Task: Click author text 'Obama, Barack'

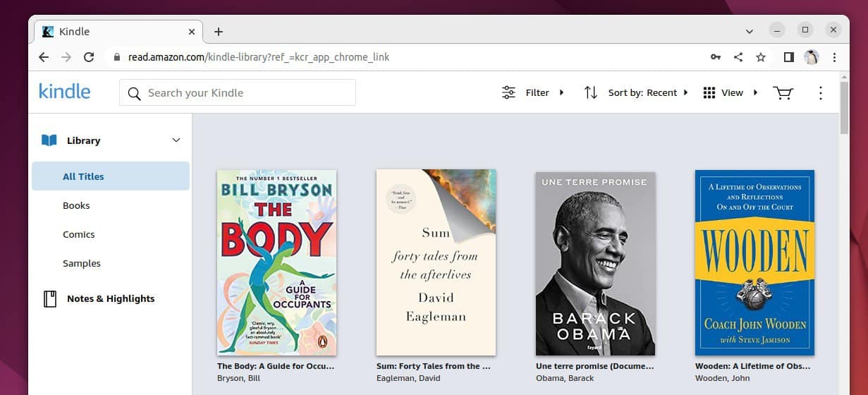Action: (563, 378)
